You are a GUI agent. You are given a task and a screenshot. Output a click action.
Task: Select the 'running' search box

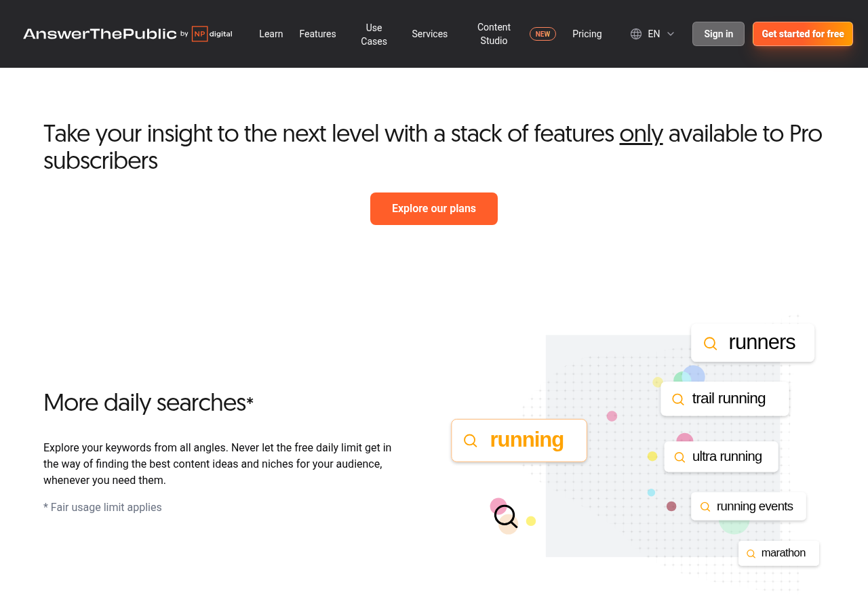(519, 441)
